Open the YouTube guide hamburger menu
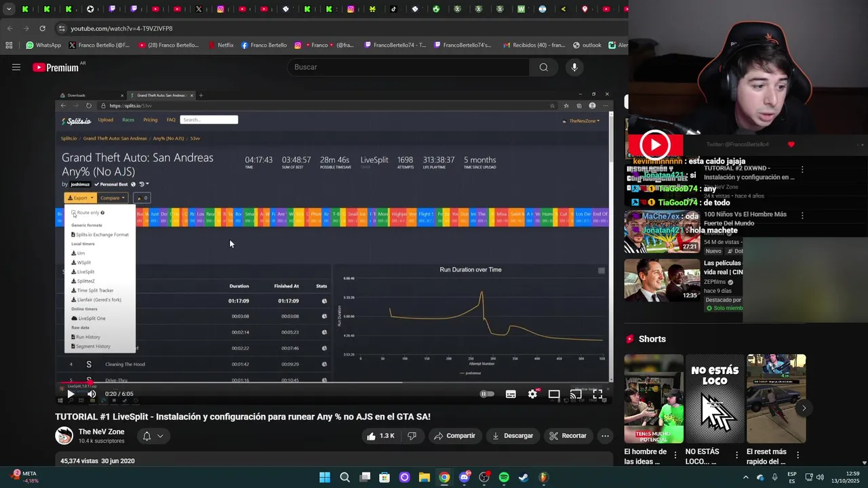 coord(16,67)
